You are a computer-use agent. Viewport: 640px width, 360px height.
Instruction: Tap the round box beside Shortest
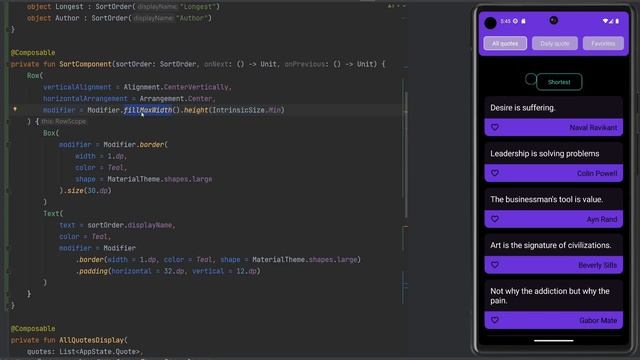coord(531,79)
